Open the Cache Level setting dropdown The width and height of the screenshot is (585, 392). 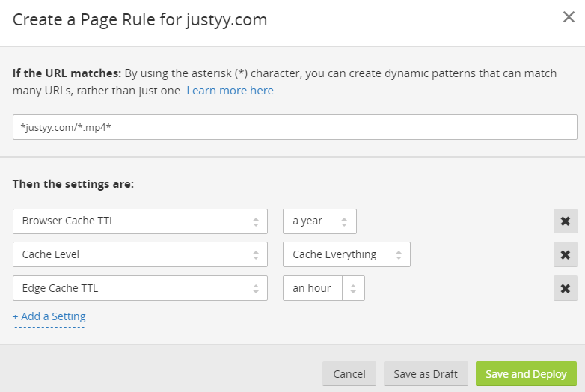click(x=140, y=254)
